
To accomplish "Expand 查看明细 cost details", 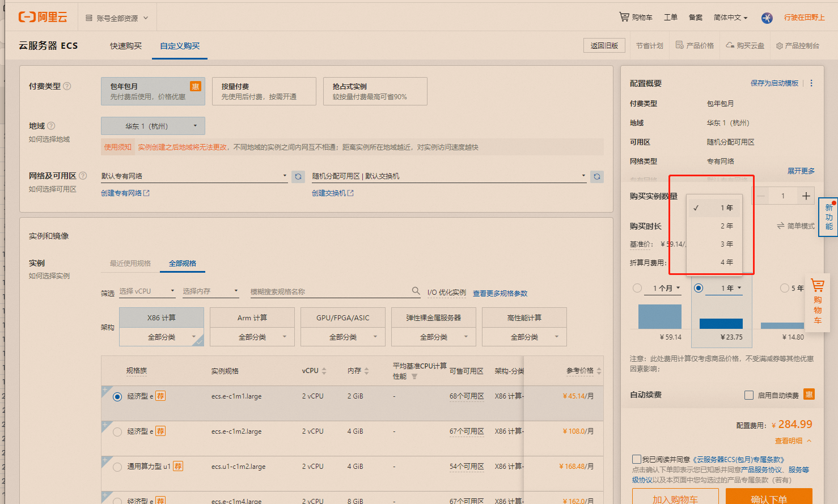I will [793, 441].
